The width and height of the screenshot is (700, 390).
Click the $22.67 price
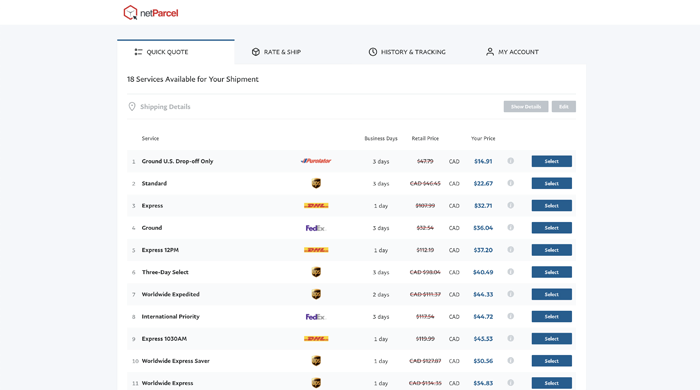tap(483, 183)
